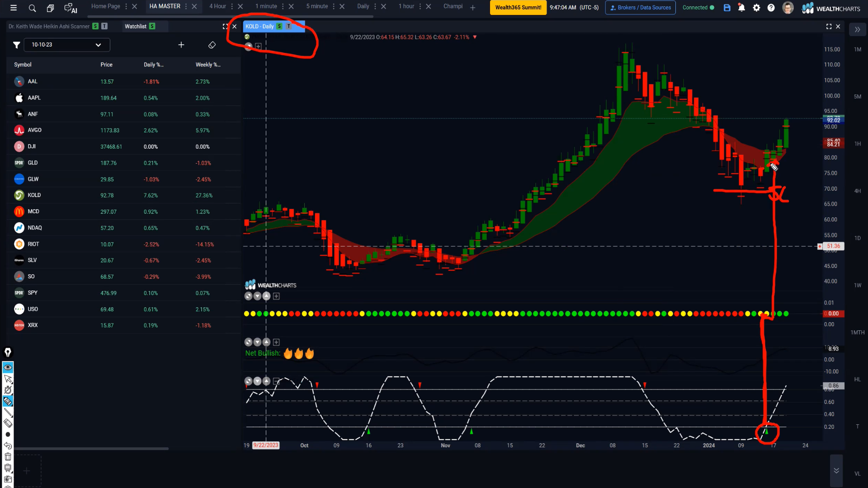Image resolution: width=868 pixels, height=488 pixels.
Task: Sort watchlist by Price column header
Action: tap(106, 65)
